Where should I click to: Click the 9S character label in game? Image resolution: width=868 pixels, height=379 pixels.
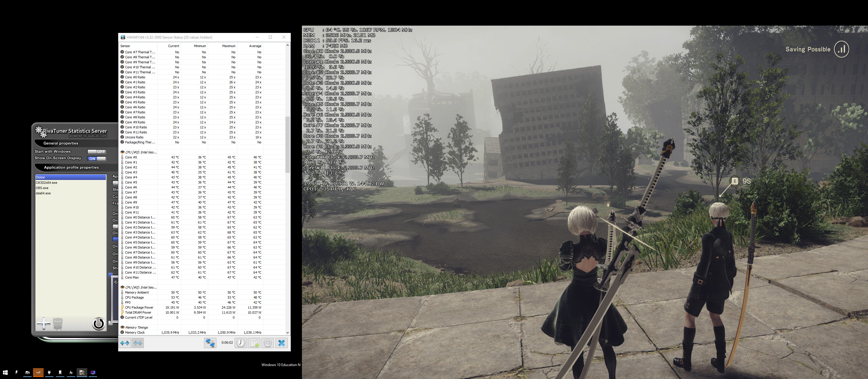[x=746, y=181]
